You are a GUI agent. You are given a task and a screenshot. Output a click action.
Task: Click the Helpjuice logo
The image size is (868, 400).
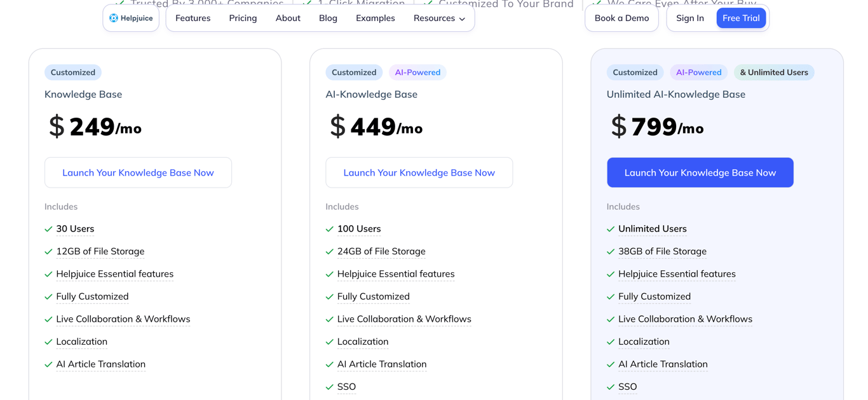click(x=131, y=18)
